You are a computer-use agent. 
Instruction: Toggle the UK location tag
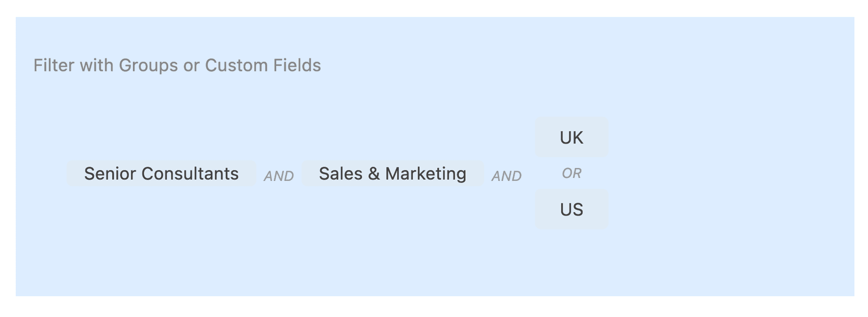[x=571, y=137]
